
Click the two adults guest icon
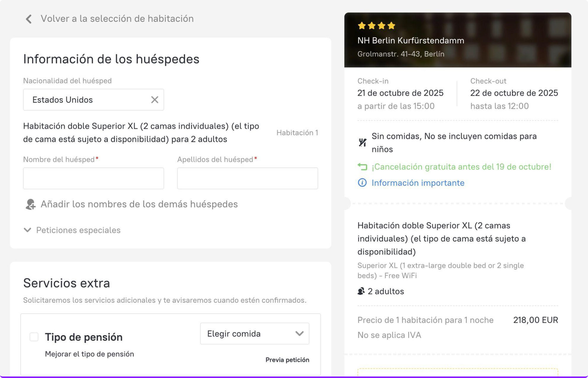coord(361,291)
